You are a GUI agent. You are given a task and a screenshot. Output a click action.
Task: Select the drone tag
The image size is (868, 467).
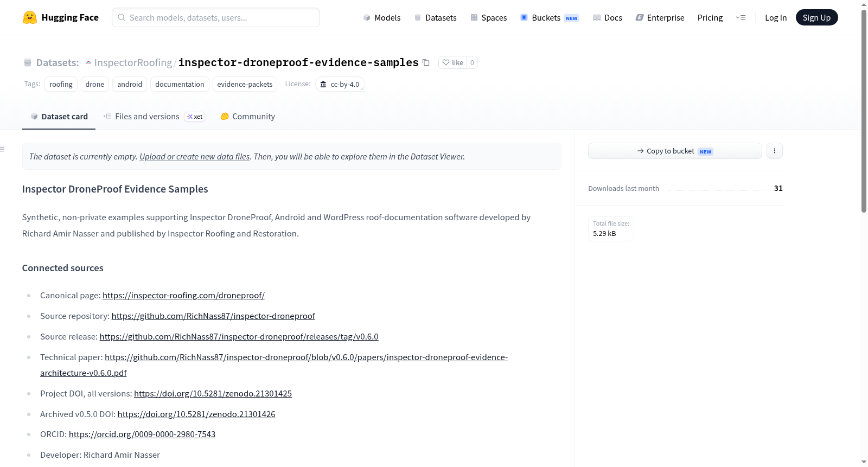(95, 84)
